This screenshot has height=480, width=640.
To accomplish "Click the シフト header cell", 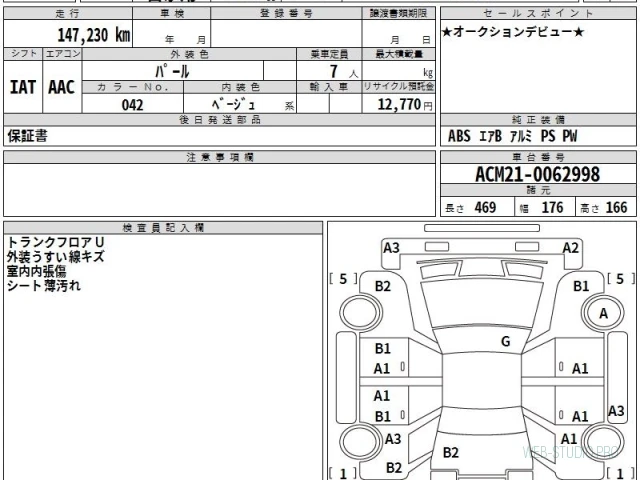I will [x=23, y=54].
